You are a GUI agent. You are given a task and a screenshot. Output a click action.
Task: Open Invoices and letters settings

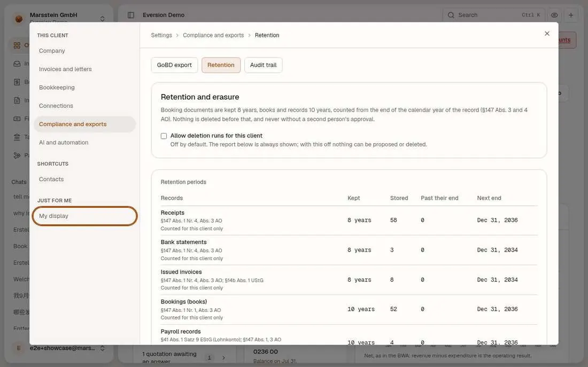coord(84,69)
